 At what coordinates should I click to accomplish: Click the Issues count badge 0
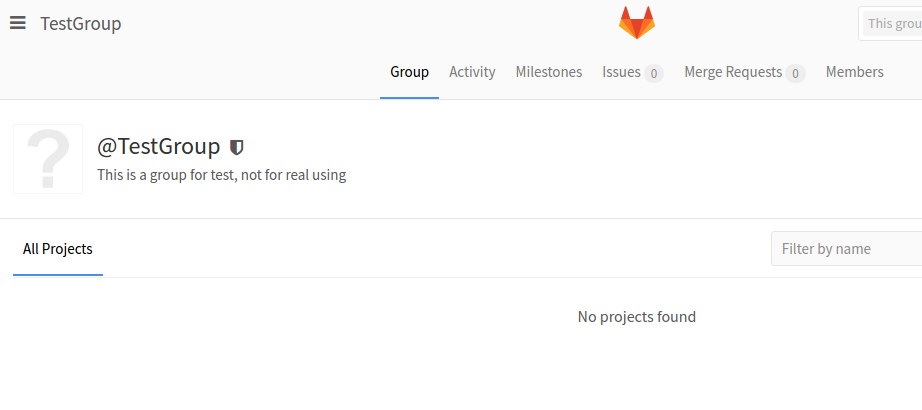point(654,74)
